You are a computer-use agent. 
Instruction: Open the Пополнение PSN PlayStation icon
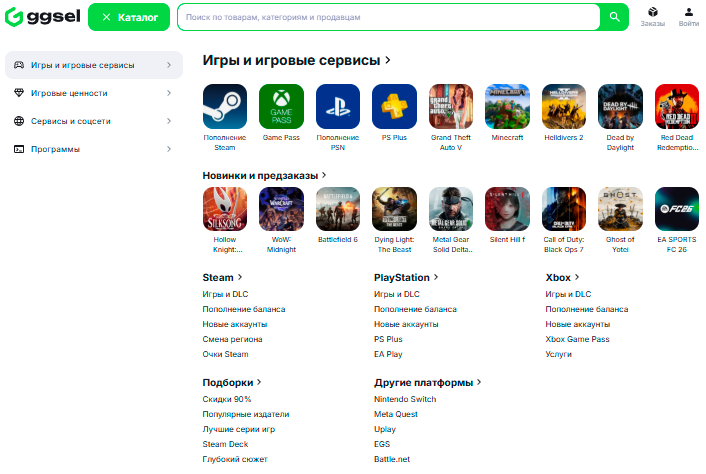[338, 106]
